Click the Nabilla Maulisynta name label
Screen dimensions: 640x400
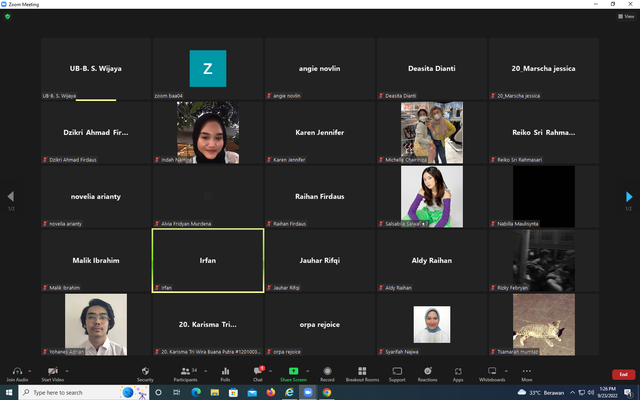point(518,224)
